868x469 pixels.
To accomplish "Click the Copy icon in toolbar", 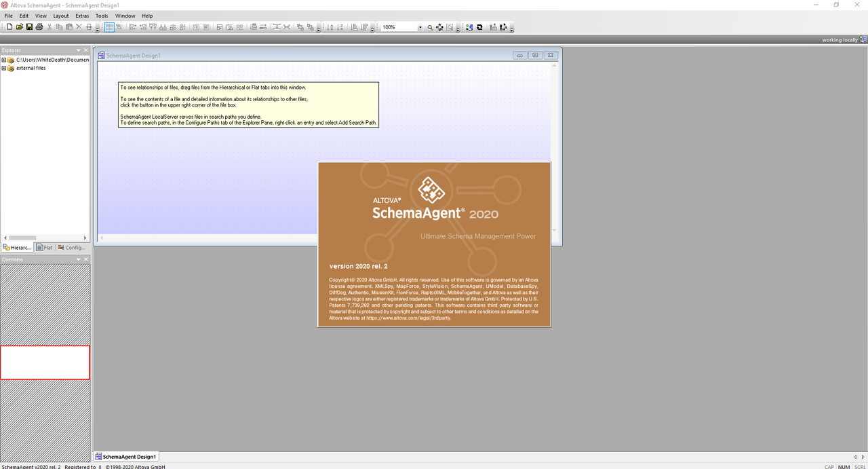I will click(x=59, y=27).
